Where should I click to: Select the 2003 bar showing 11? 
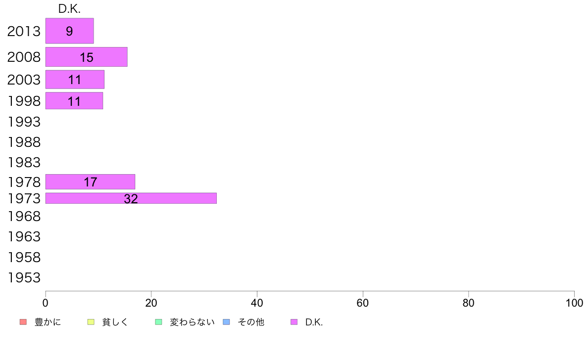click(x=75, y=80)
